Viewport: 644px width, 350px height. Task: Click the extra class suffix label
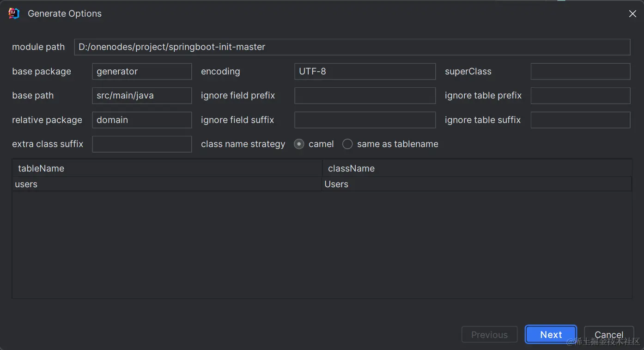(48, 144)
